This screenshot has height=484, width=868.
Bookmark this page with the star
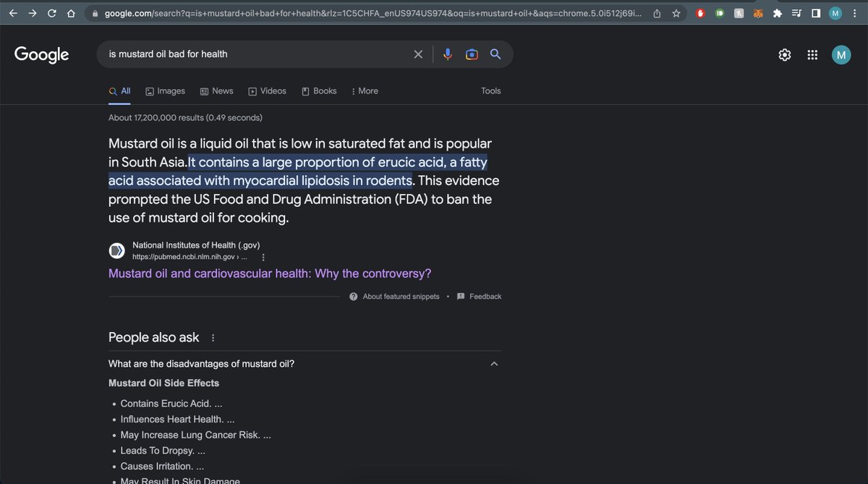click(x=676, y=14)
